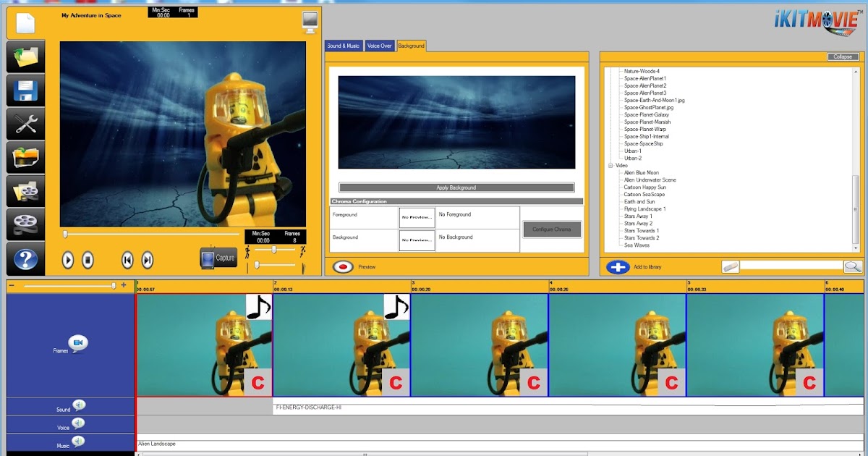Click the speaker bubble on the Voice track
The image size is (868, 456).
[x=78, y=423]
